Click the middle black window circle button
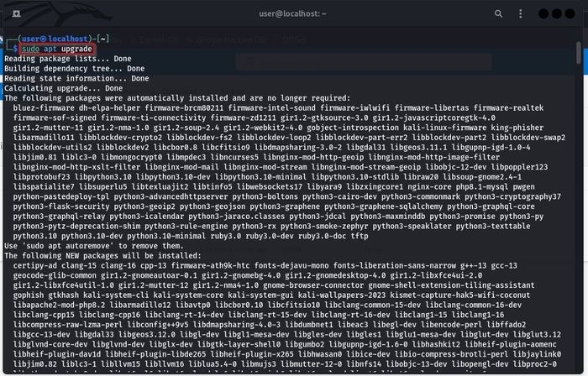Image resolution: width=588 pixels, height=376 pixels. [x=556, y=14]
